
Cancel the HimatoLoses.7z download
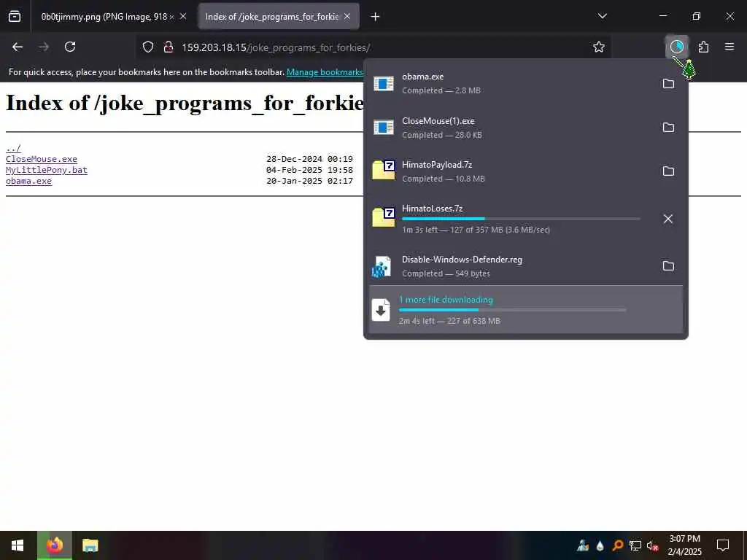668,219
